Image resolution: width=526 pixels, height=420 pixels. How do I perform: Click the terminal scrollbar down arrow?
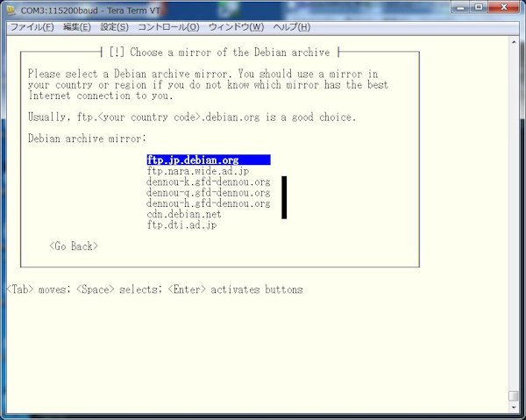point(514,407)
